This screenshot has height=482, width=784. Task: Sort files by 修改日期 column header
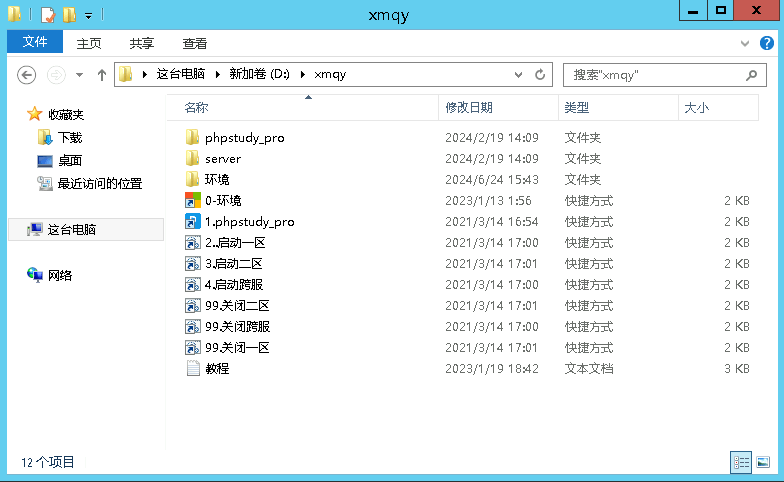[469, 108]
